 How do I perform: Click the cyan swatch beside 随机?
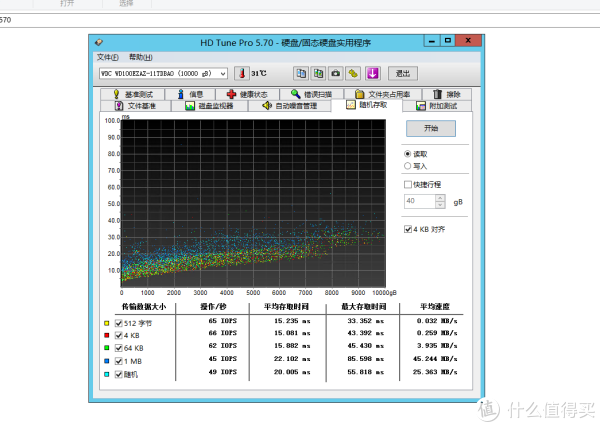pos(107,374)
